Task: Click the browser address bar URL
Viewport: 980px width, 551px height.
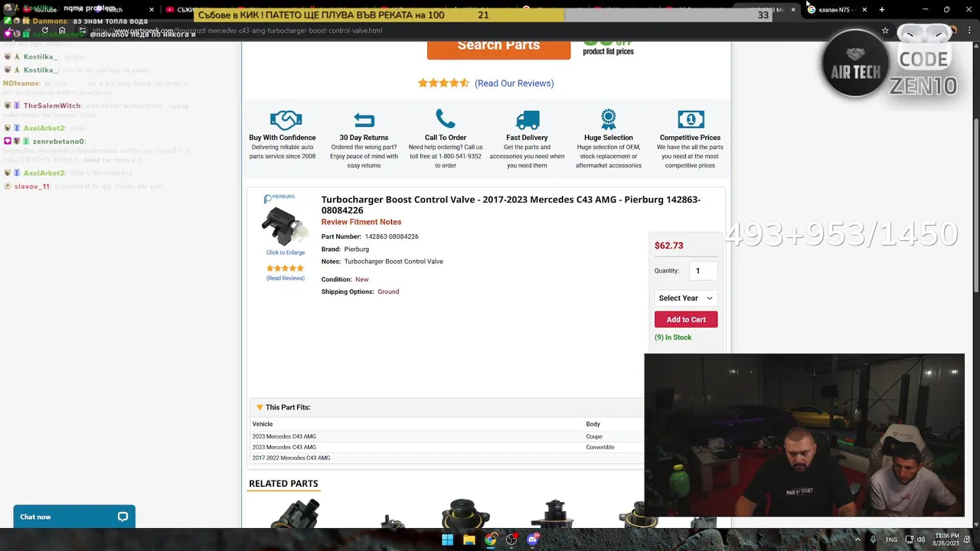Action: (237, 31)
